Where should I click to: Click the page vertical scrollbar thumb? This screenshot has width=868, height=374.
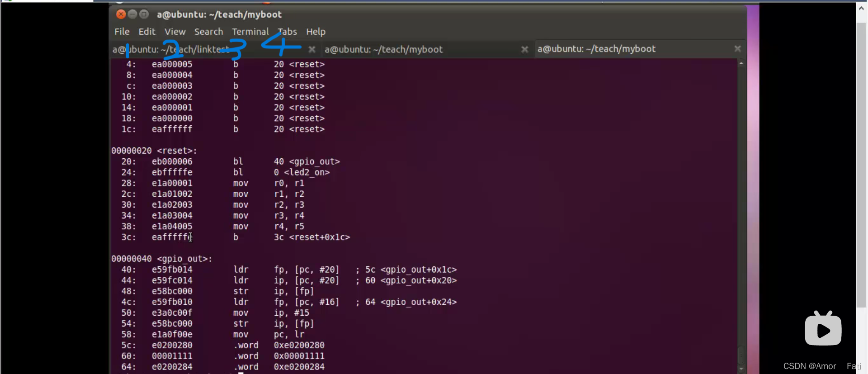point(861,165)
